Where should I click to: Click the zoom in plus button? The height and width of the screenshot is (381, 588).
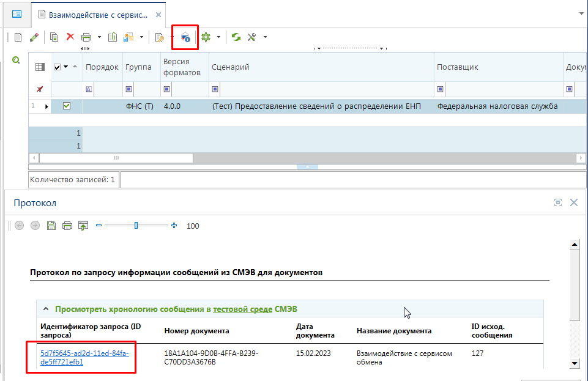(174, 226)
